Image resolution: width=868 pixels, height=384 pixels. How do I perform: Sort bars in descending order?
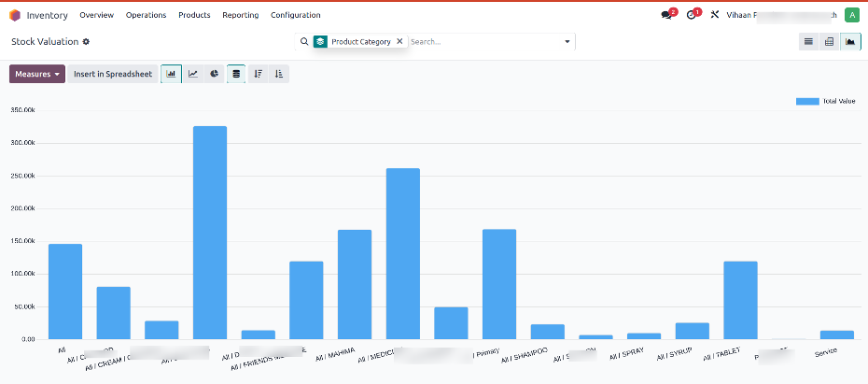(258, 74)
